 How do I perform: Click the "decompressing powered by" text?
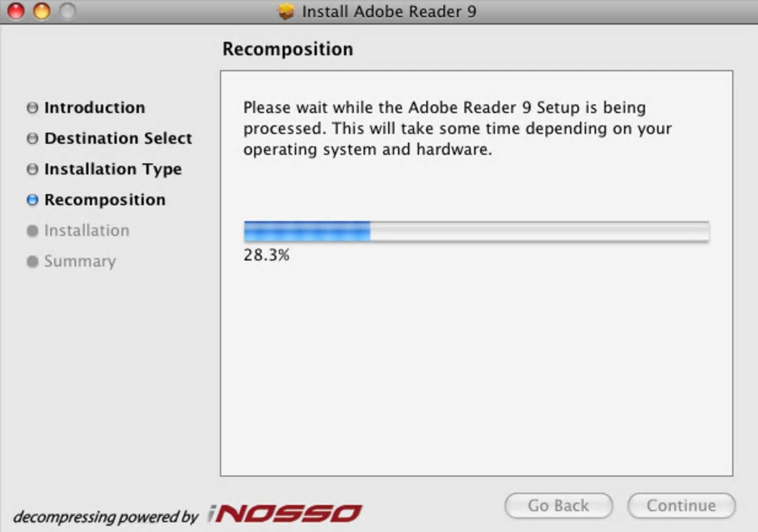[106, 516]
